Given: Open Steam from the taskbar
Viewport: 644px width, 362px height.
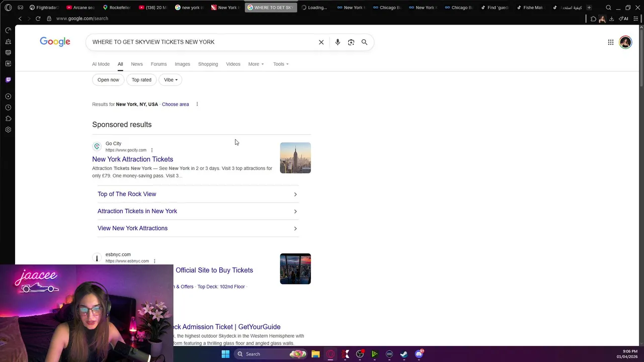Looking at the screenshot, I should [404, 354].
